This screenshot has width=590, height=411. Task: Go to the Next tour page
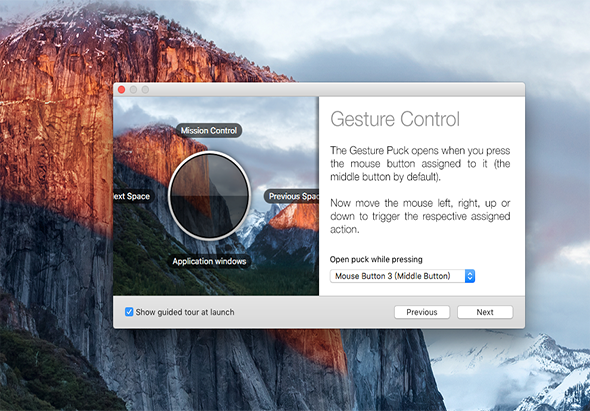(x=485, y=312)
